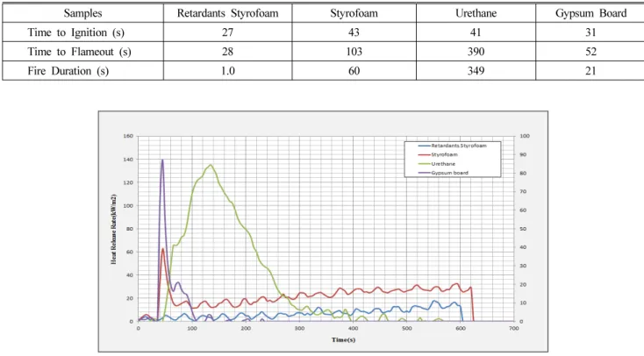Select the 70 tick on right axis
644x356 pixels.
523,192
